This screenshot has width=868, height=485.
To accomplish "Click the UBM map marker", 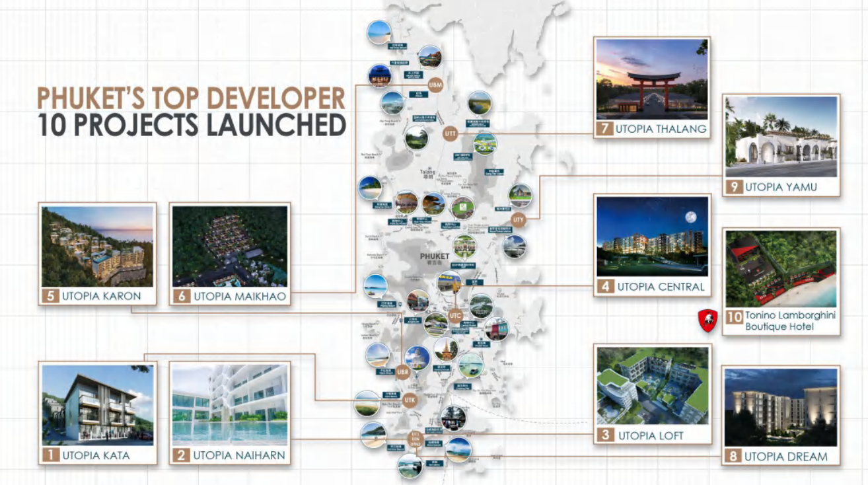I will pyautogui.click(x=435, y=85).
